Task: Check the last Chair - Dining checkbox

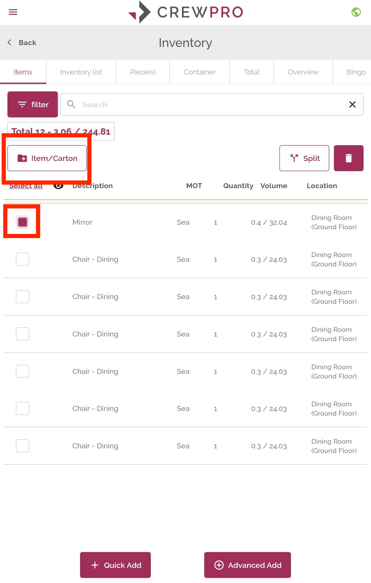Action: pos(22,445)
